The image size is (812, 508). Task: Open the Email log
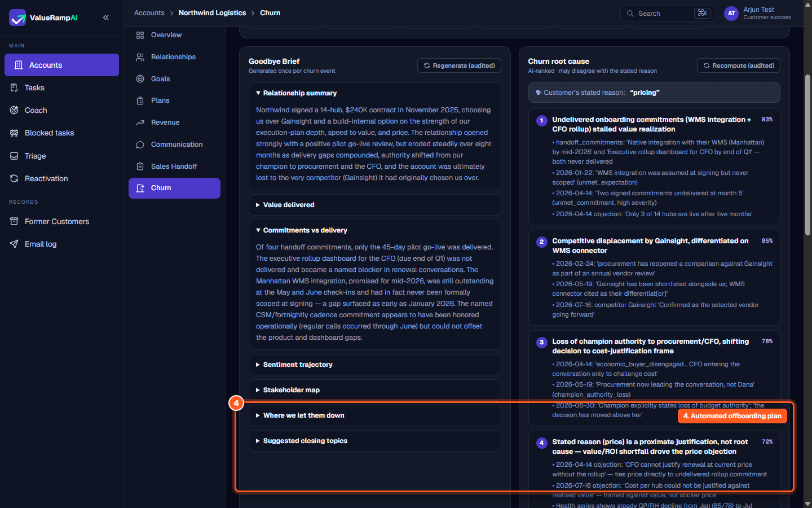pos(61,244)
